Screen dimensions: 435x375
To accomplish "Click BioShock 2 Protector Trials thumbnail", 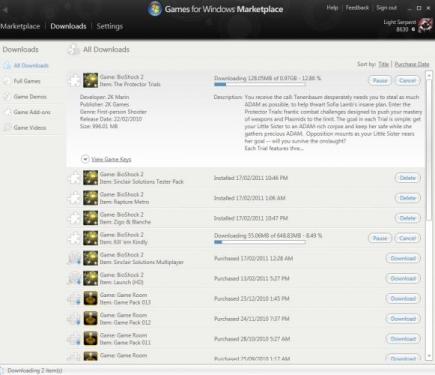I will coord(90,80).
